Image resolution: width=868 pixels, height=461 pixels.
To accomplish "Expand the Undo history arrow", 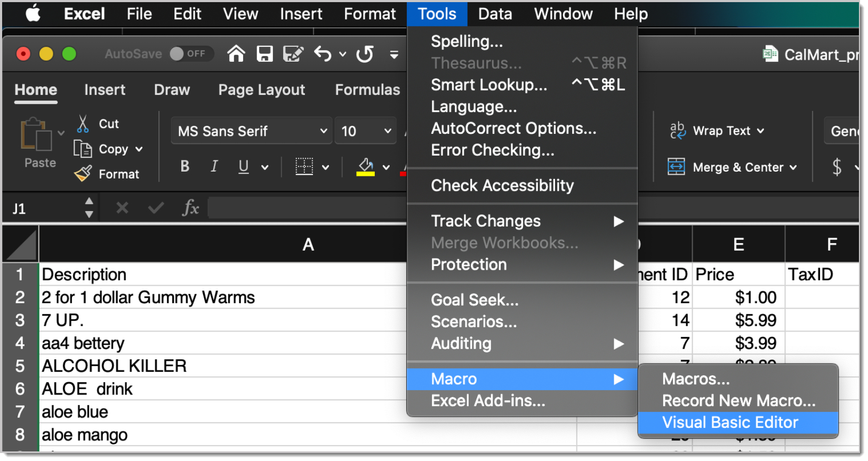I will pyautogui.click(x=343, y=54).
